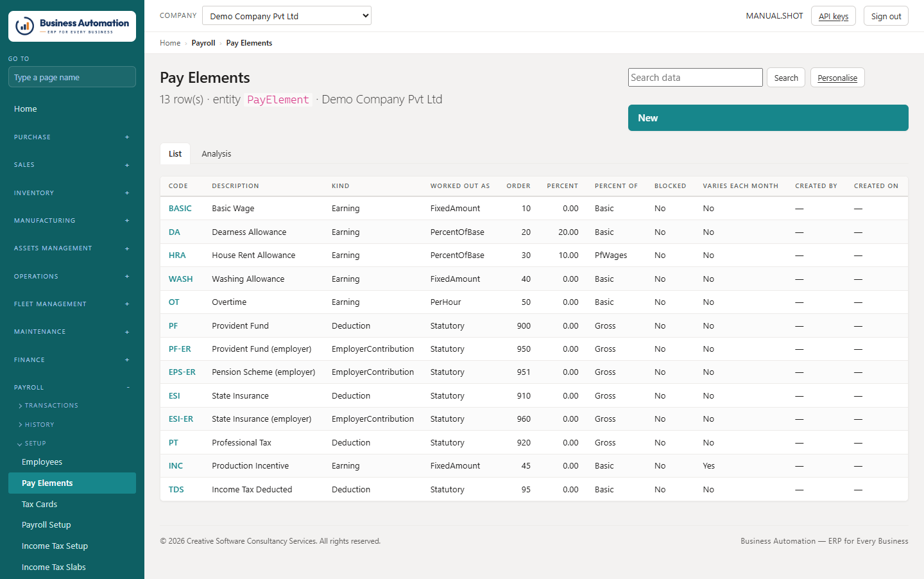Select the List tab
Screen dimensions: 924x579
(x=175, y=154)
